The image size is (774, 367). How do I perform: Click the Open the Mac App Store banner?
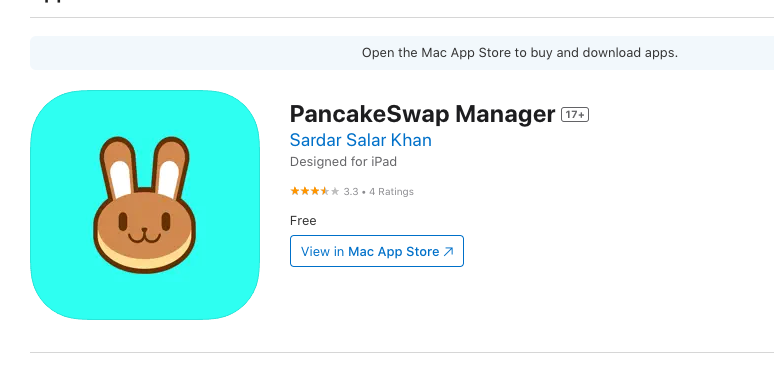click(x=402, y=53)
